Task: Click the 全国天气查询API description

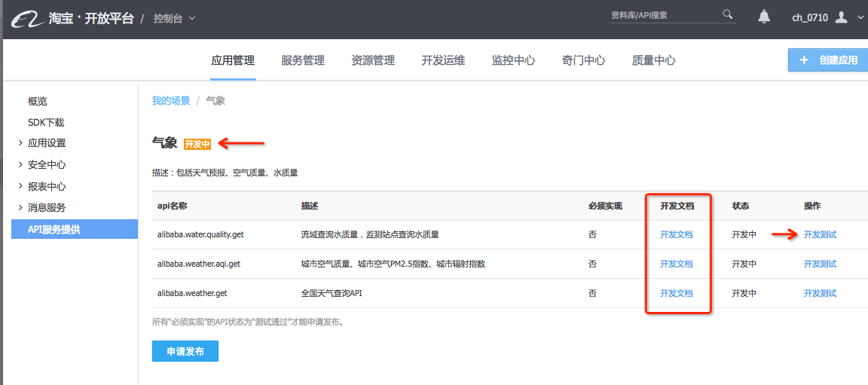Action: [x=332, y=293]
